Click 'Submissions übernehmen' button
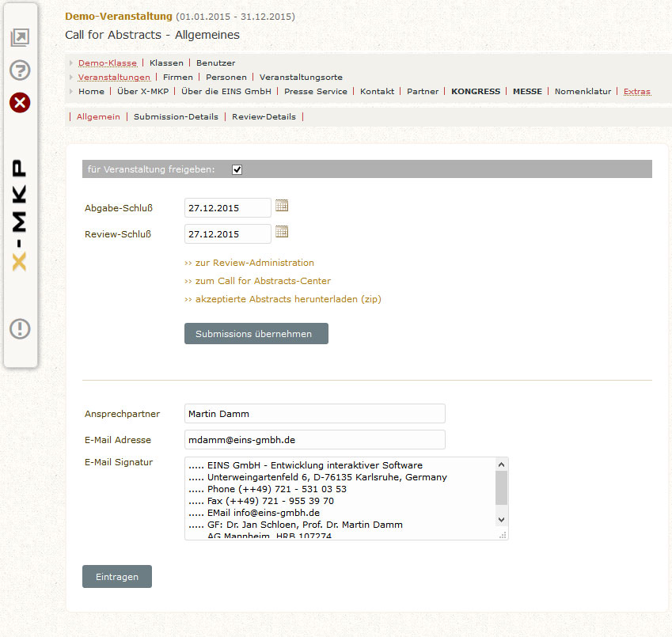Image resolution: width=672 pixels, height=637 pixels. coord(256,333)
